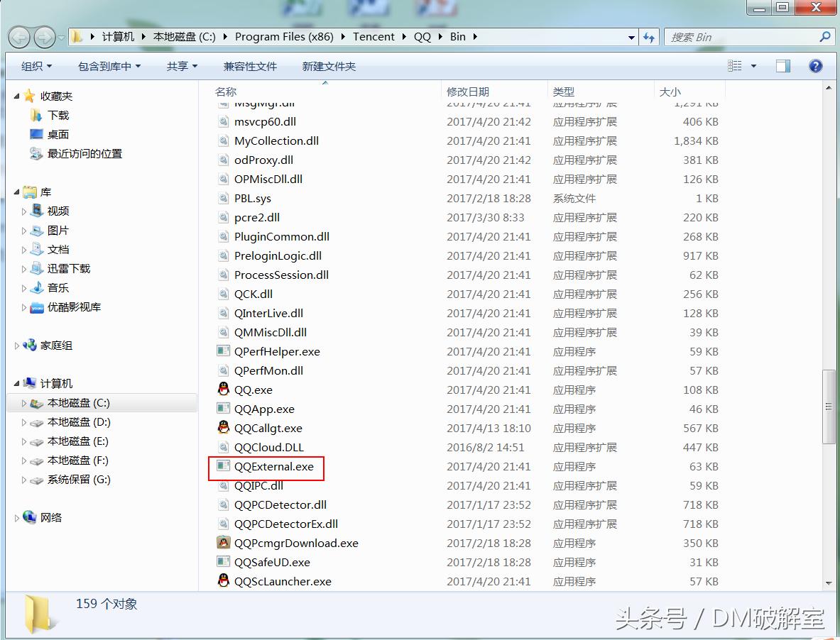Select 本地磁盘 (F:) in tree
This screenshot has height=640, width=840.
click(77, 460)
